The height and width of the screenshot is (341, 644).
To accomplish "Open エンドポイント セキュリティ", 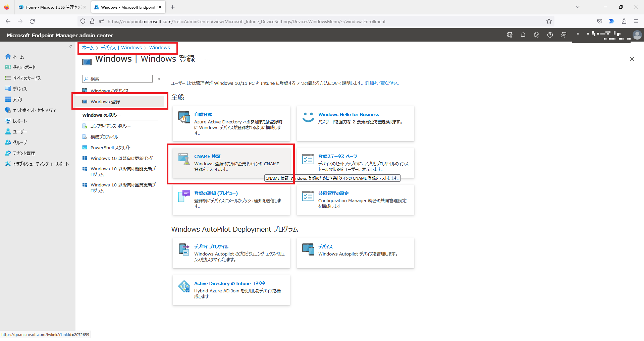I will pyautogui.click(x=30, y=110).
